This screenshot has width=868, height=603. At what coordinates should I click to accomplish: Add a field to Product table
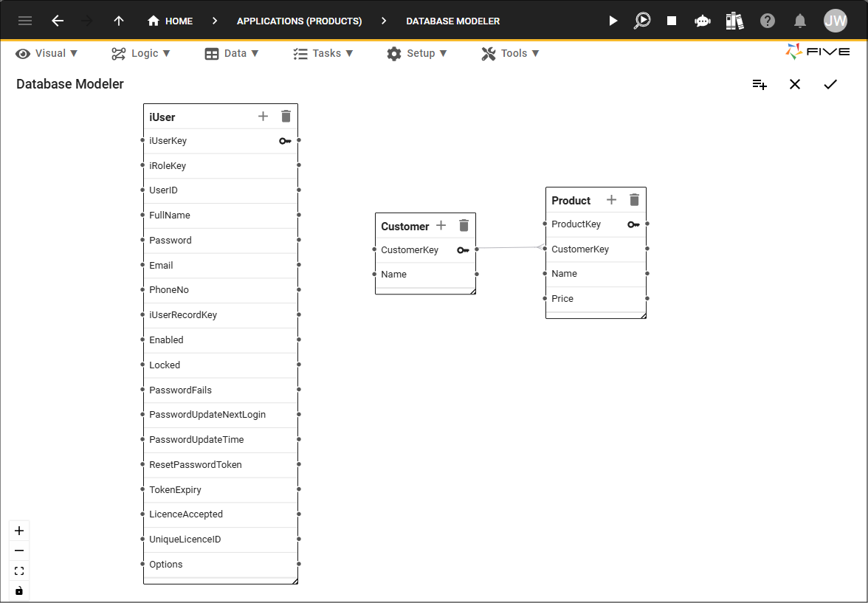pos(611,200)
